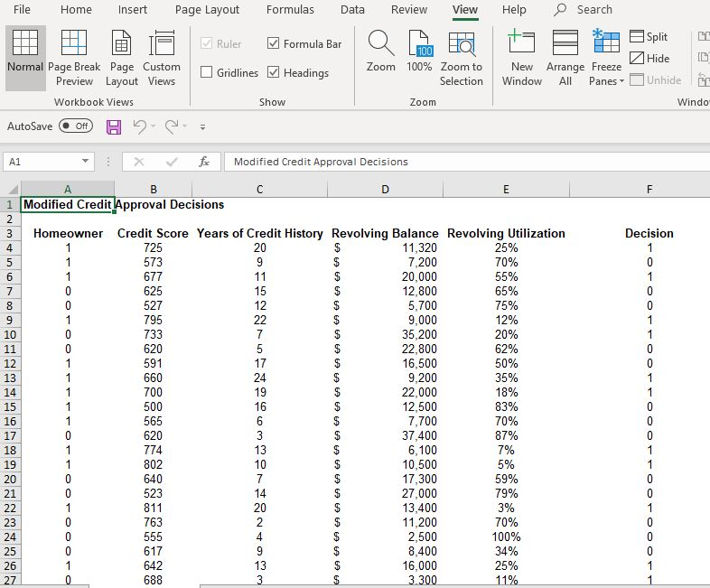Screen dimensions: 710x588
Task: Click the formula bar Enter checkmark
Action: [172, 162]
